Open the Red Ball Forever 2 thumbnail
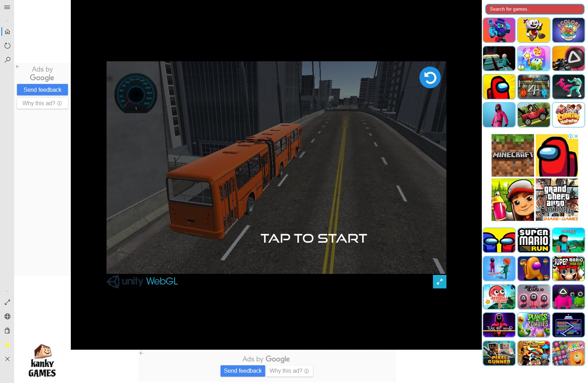Image resolution: width=588 pixels, height=383 pixels. coord(499,297)
